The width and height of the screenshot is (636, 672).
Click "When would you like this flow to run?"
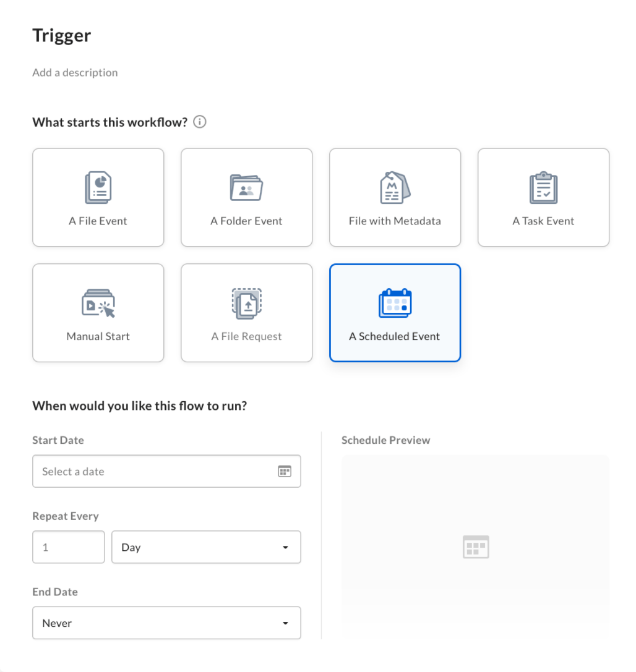click(x=140, y=406)
